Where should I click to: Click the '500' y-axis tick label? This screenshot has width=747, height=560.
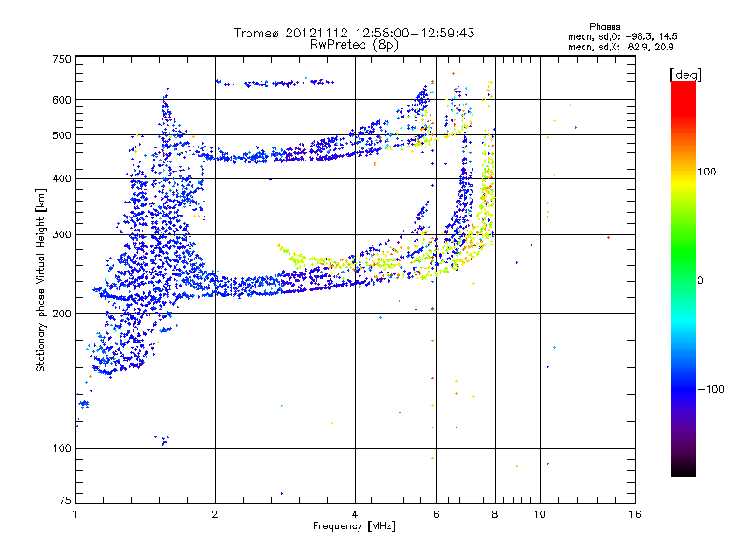click(62, 135)
